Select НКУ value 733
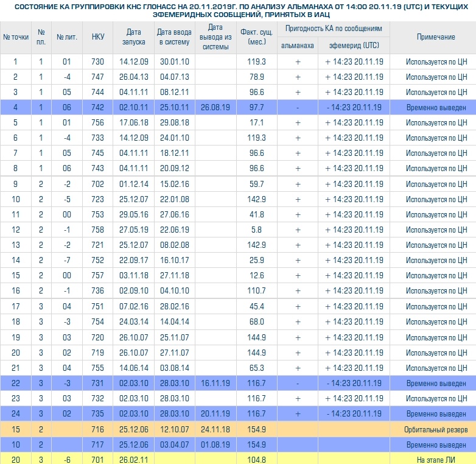 98,138
